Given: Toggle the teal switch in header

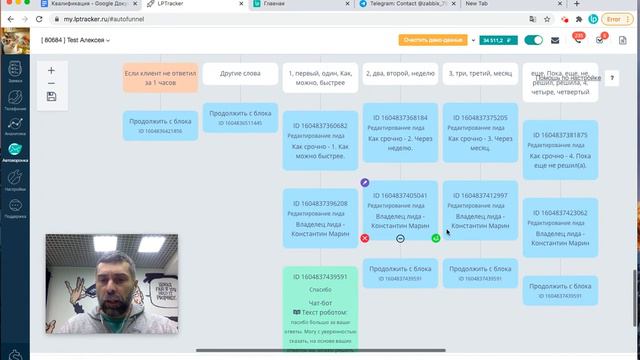Looking at the screenshot, I should tap(533, 40).
